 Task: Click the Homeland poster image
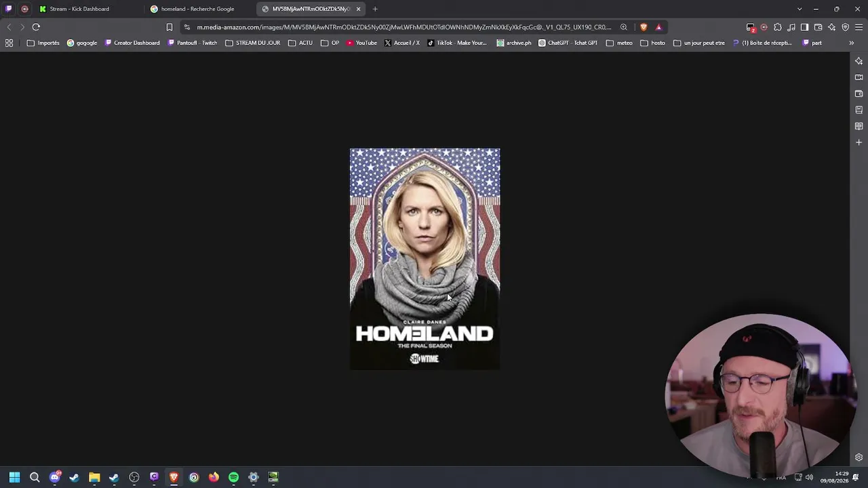(425, 259)
